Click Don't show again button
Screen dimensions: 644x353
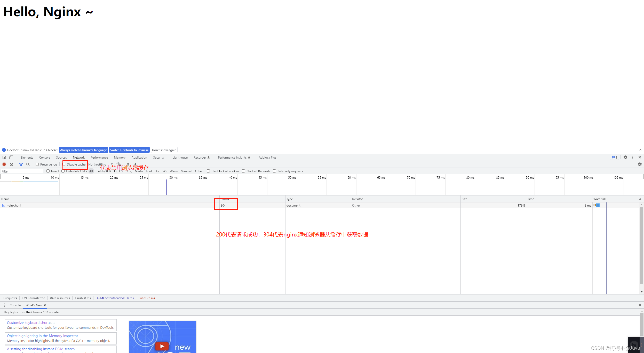click(164, 150)
